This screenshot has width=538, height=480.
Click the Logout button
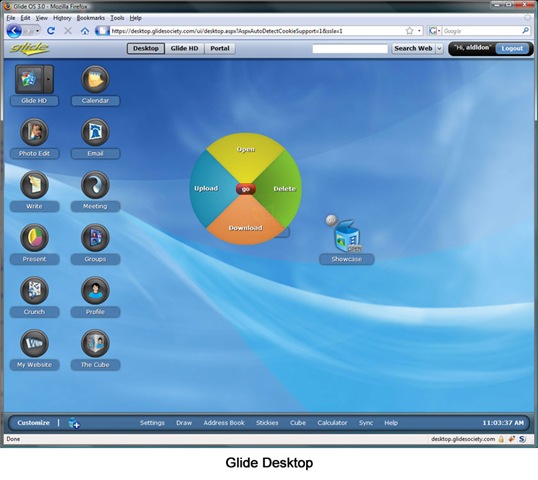click(512, 49)
